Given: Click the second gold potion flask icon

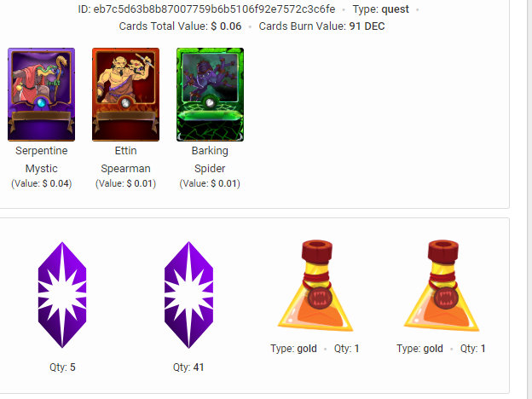Looking at the screenshot, I should tap(442, 286).
